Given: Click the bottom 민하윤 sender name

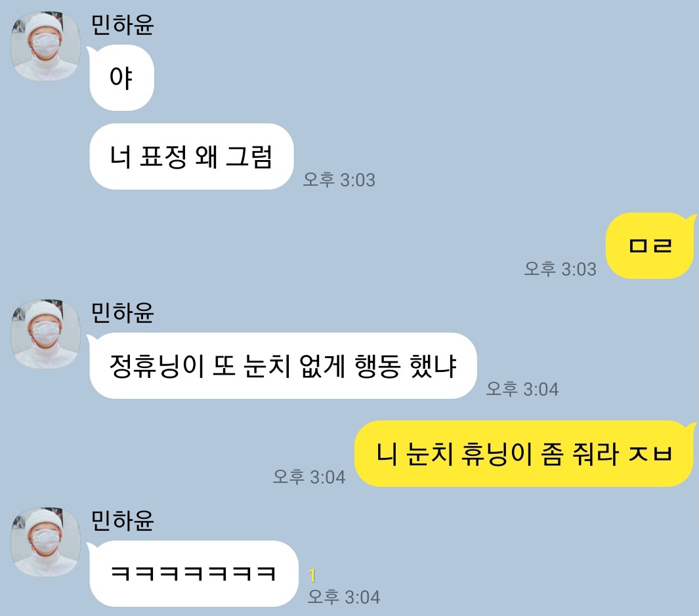Looking at the screenshot, I should 122,521.
